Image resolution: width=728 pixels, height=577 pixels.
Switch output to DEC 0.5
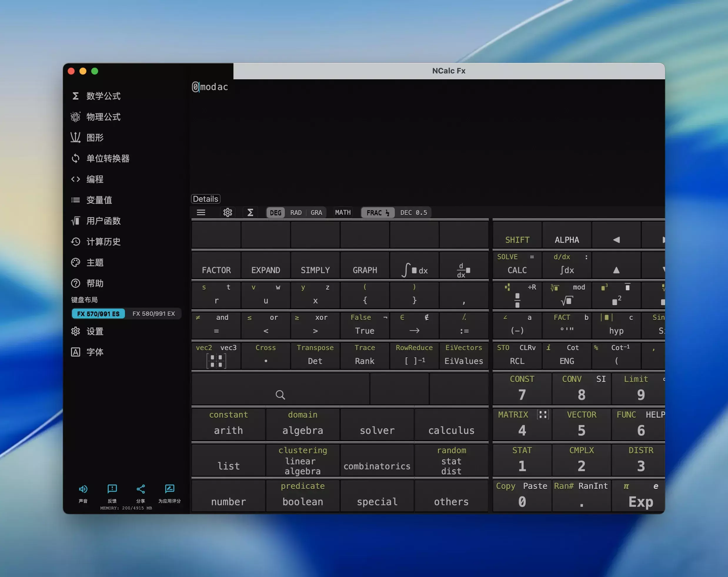(x=413, y=213)
